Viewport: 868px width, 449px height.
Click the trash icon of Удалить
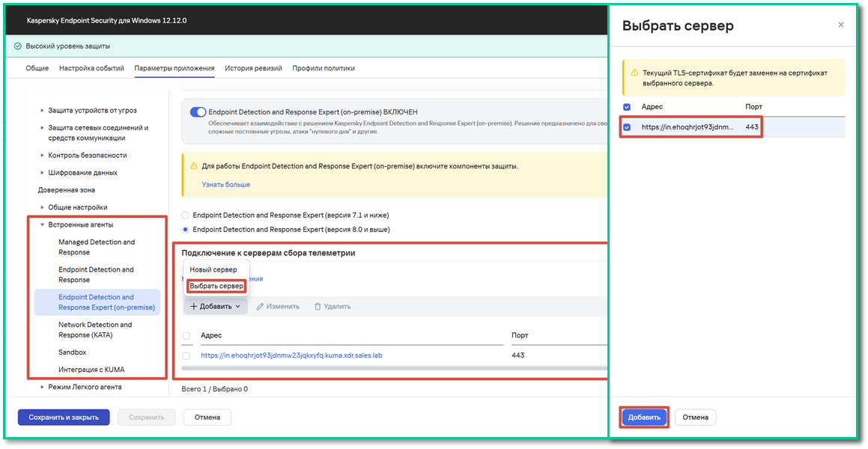(x=318, y=306)
